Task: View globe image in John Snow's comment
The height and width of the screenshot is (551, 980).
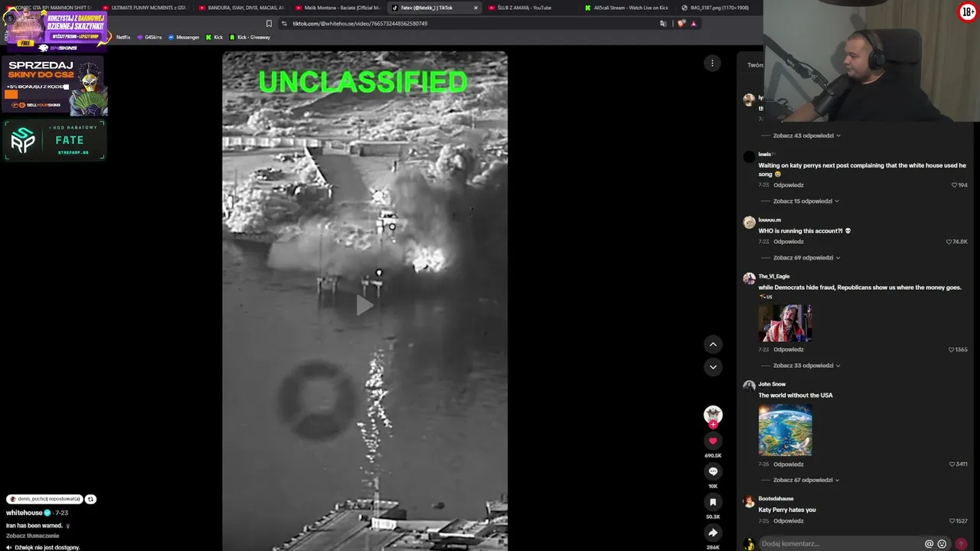Action: [x=785, y=430]
